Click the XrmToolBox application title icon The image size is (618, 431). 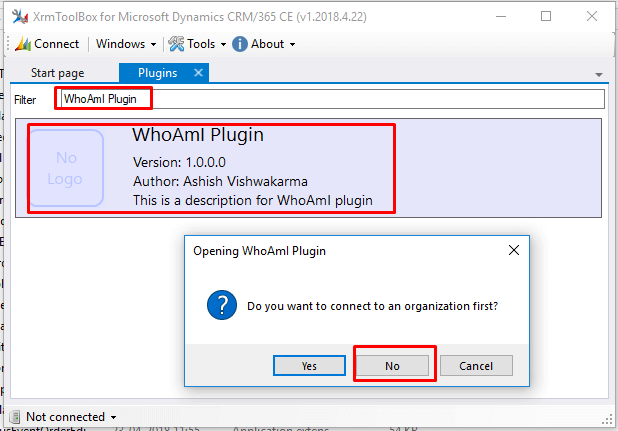[20, 17]
